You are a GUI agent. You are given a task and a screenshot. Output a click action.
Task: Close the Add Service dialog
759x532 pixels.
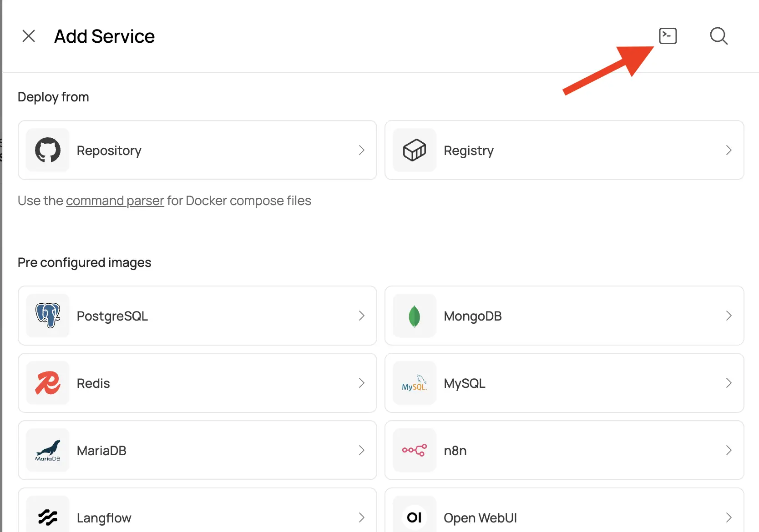29,36
